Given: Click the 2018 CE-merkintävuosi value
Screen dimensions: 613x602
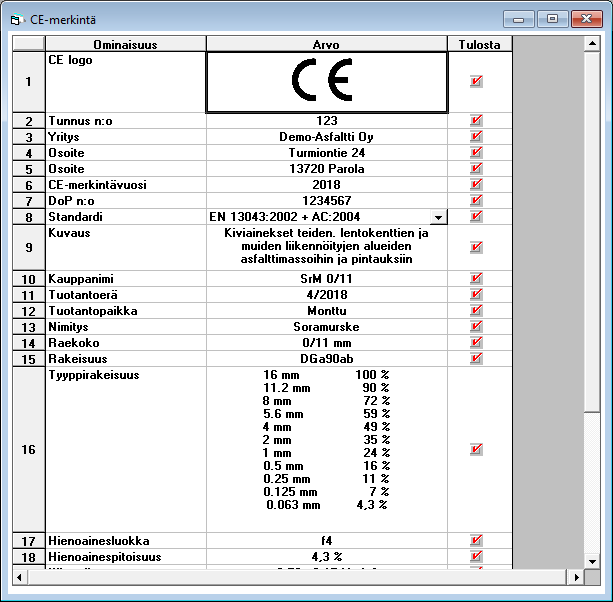Looking at the screenshot, I should [326, 185].
